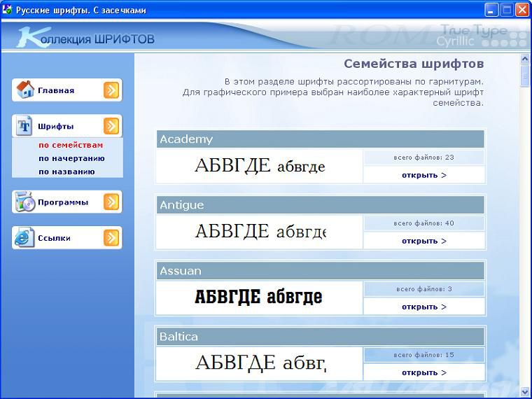
Task: Click the scrollbar up arrow
Action: pos(525,59)
